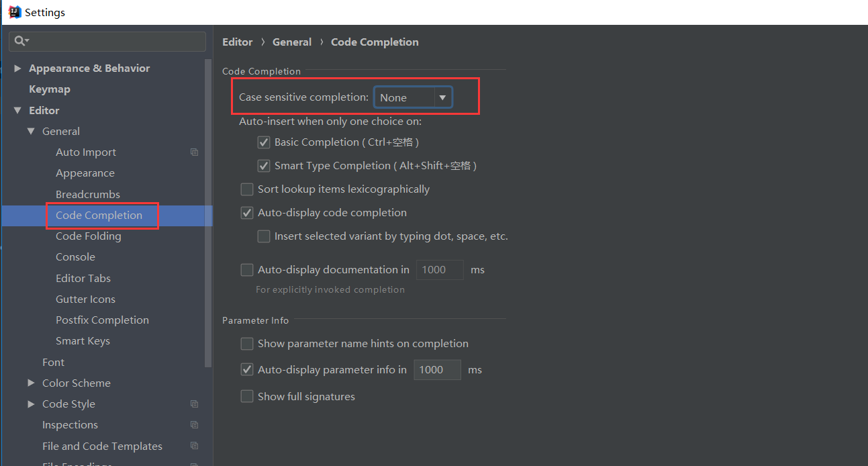
Task: Enable Auto-display documentation checkbox
Action: click(247, 270)
